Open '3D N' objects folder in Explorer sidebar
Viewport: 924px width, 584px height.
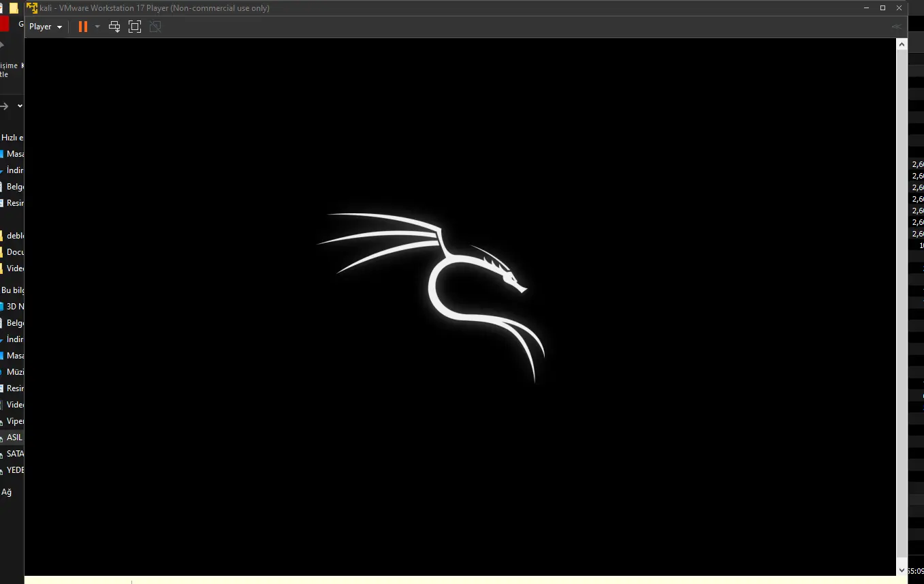12,307
